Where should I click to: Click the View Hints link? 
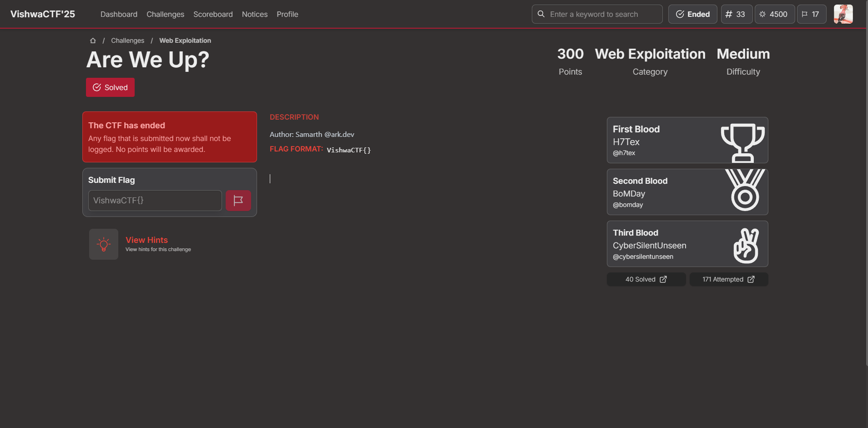[146, 240]
